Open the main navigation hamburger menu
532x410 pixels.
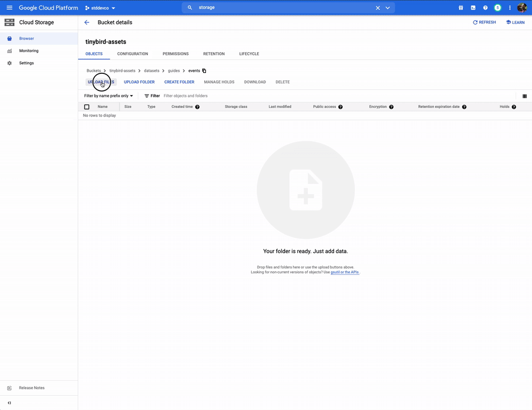pos(10,7)
